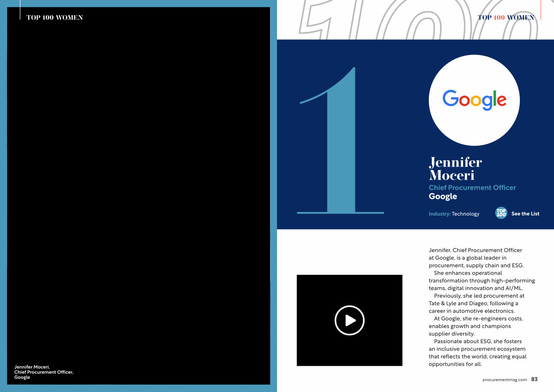Click 'teams, digital innovation and AI/ML' line
Viewport: 554px width, 392px height.
coord(476,288)
